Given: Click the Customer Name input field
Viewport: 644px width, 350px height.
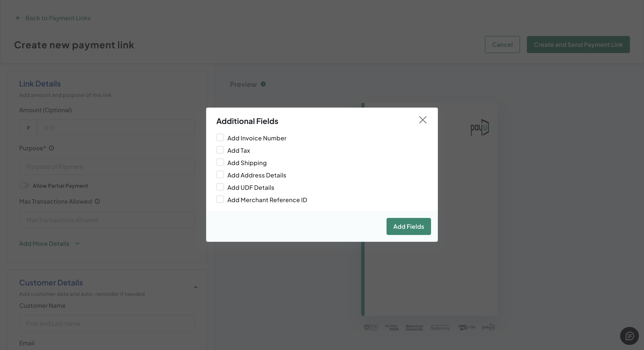Looking at the screenshot, I should 107,324.
